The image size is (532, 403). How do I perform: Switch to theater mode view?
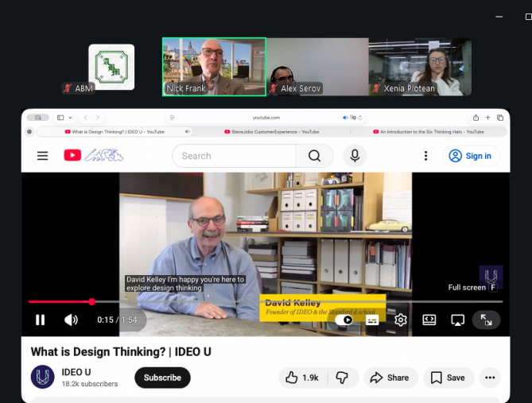429,320
